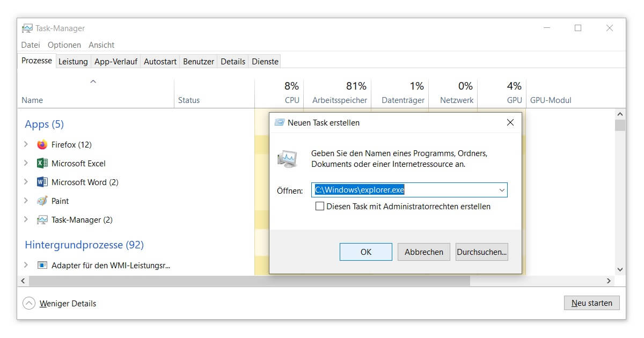The width and height of the screenshot is (644, 338).
Task: Click the Microsoft Word icon
Action: (x=42, y=182)
